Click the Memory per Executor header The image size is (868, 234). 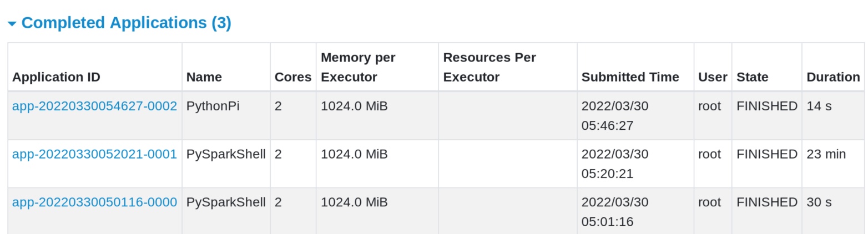[x=358, y=67]
